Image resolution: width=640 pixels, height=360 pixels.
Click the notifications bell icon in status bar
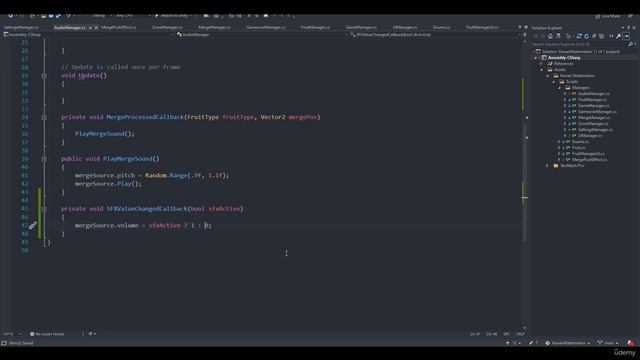(631, 343)
